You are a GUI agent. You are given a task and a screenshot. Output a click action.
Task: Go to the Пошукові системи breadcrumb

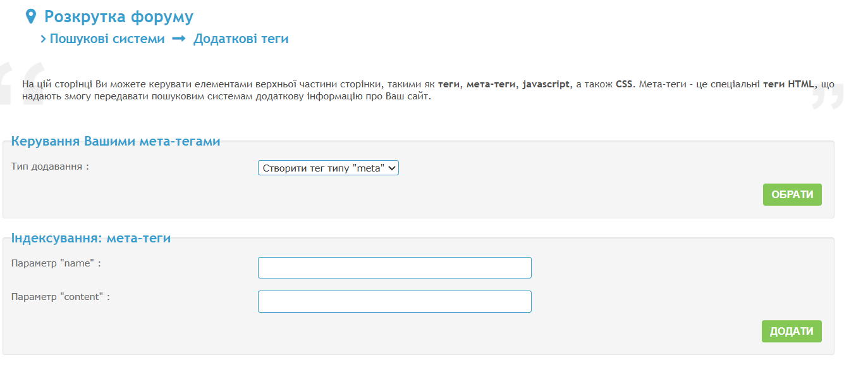tap(107, 39)
